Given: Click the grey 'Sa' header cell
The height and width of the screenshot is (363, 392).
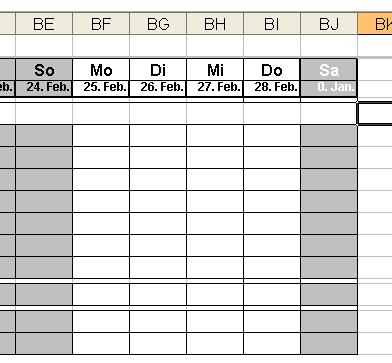Looking at the screenshot, I should point(329,70).
